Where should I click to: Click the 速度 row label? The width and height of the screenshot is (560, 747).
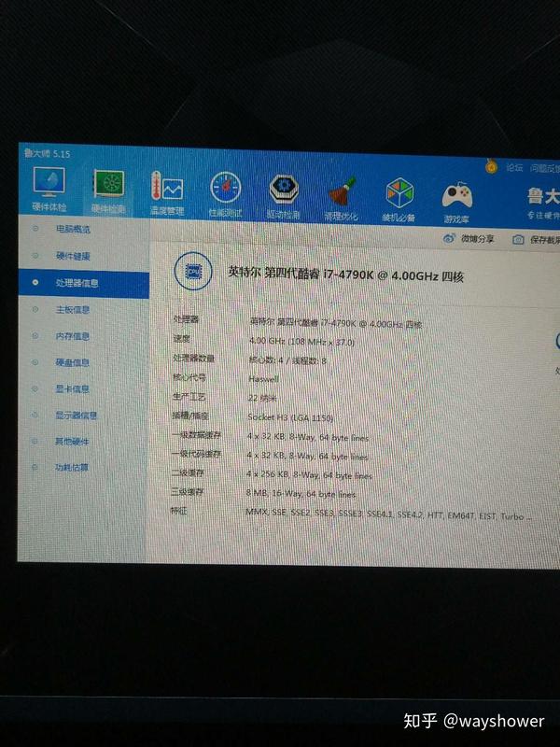(181, 338)
